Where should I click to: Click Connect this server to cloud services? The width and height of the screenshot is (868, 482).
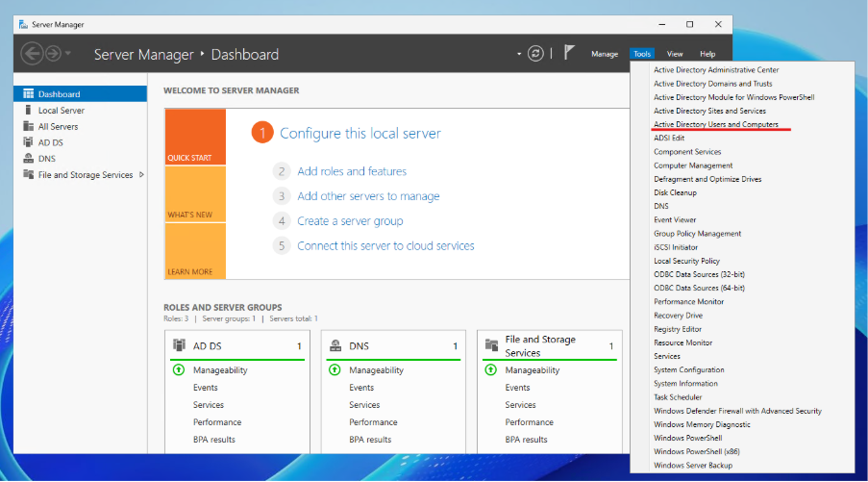(x=385, y=246)
